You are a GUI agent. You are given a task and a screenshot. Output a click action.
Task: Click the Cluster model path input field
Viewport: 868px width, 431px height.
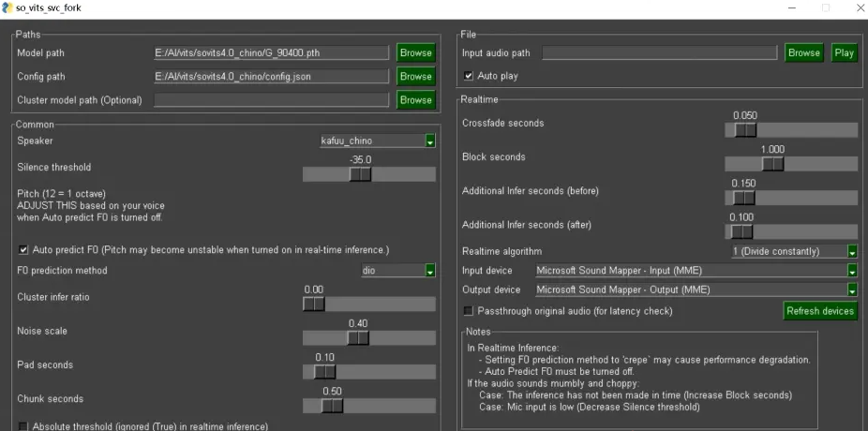271,100
